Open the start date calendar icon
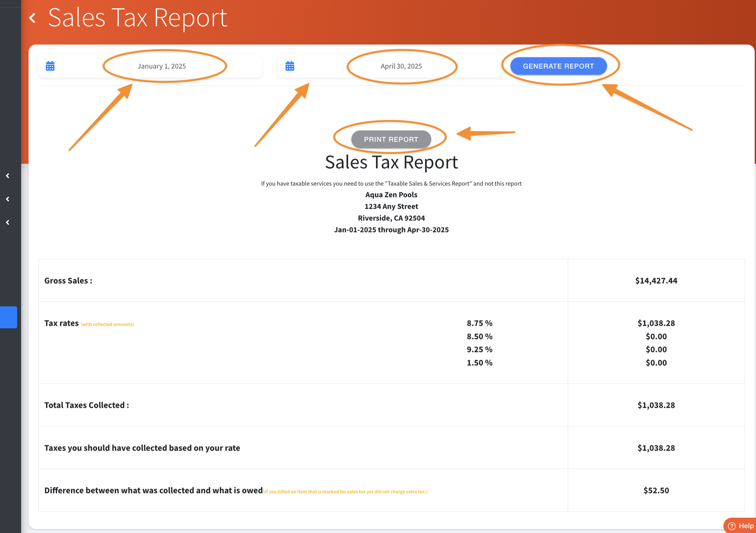 pyautogui.click(x=50, y=66)
